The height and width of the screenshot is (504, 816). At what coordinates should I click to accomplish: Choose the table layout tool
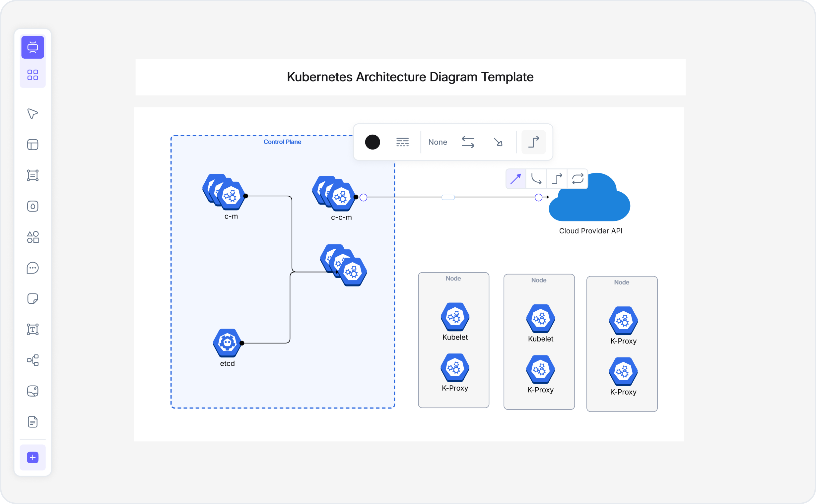pyautogui.click(x=33, y=145)
